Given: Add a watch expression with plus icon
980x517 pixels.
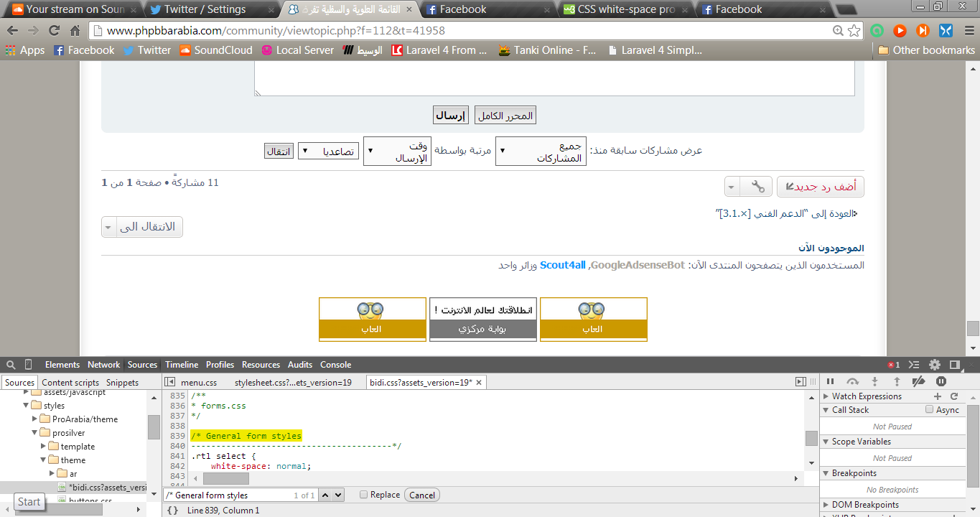Looking at the screenshot, I should coord(938,396).
